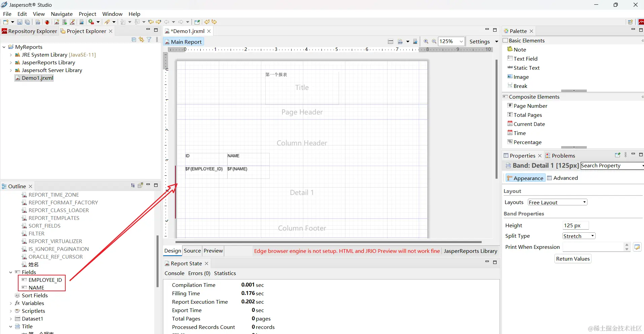Expand the JRE System Library node
Image resolution: width=644 pixels, height=334 pixels.
[x=11, y=55]
